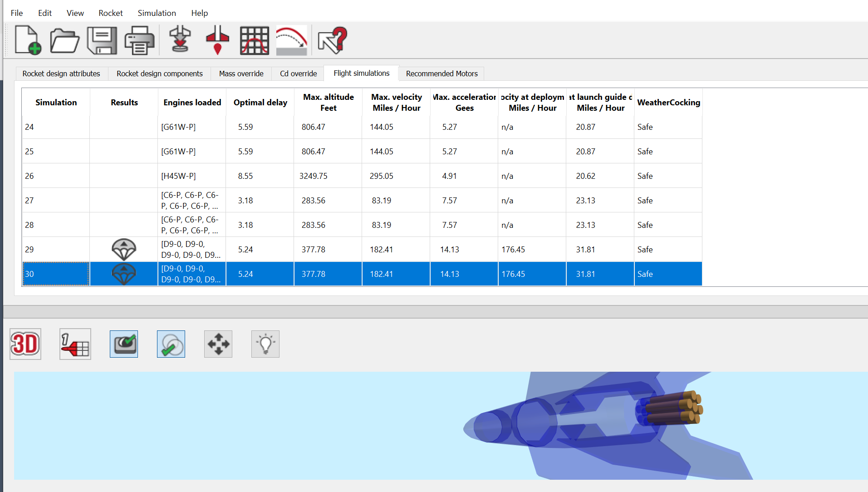Open the flight data graph grid icon
Screen dimensions: 868x492
tap(254, 40)
